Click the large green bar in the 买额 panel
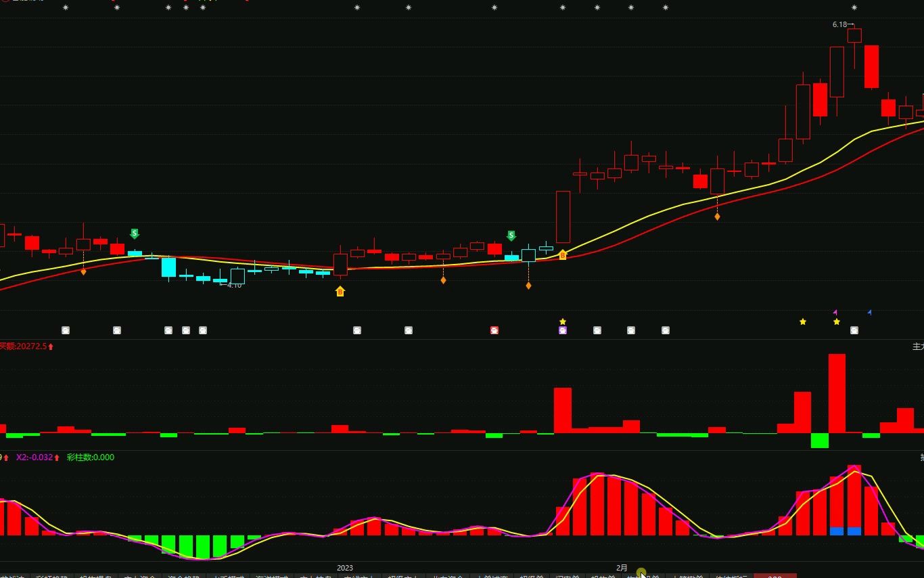The width and height of the screenshot is (924, 578). click(x=820, y=441)
